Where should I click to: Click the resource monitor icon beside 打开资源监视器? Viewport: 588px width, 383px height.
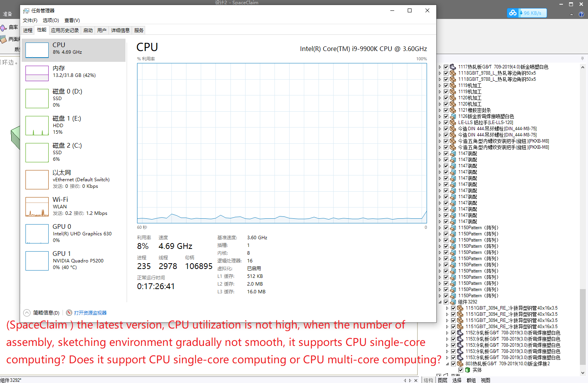tap(69, 313)
